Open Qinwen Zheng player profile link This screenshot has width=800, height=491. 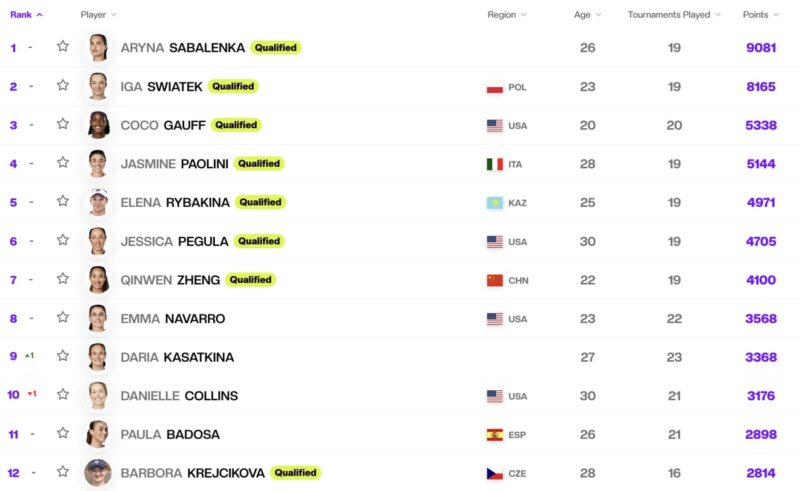click(170, 280)
